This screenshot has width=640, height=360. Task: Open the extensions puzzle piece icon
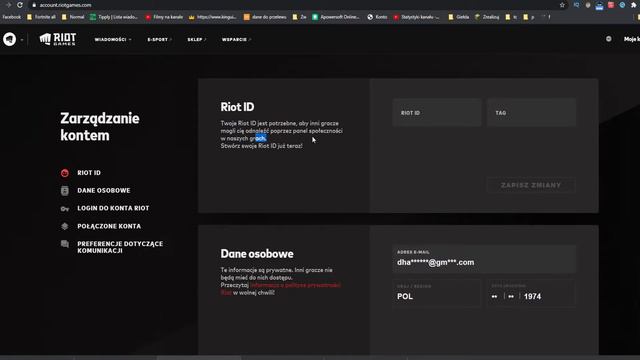pyautogui.click(x=634, y=5)
